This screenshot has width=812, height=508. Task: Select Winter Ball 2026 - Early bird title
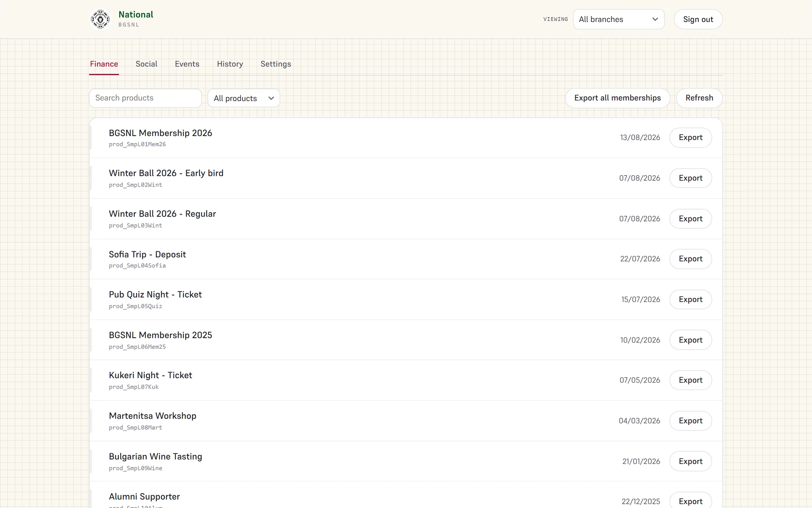point(166,173)
